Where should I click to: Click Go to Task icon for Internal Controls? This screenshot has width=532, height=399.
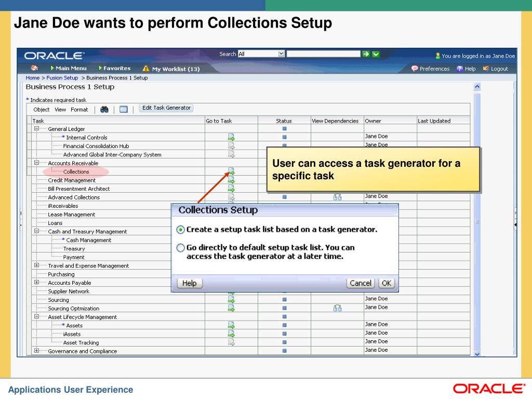tap(231, 138)
